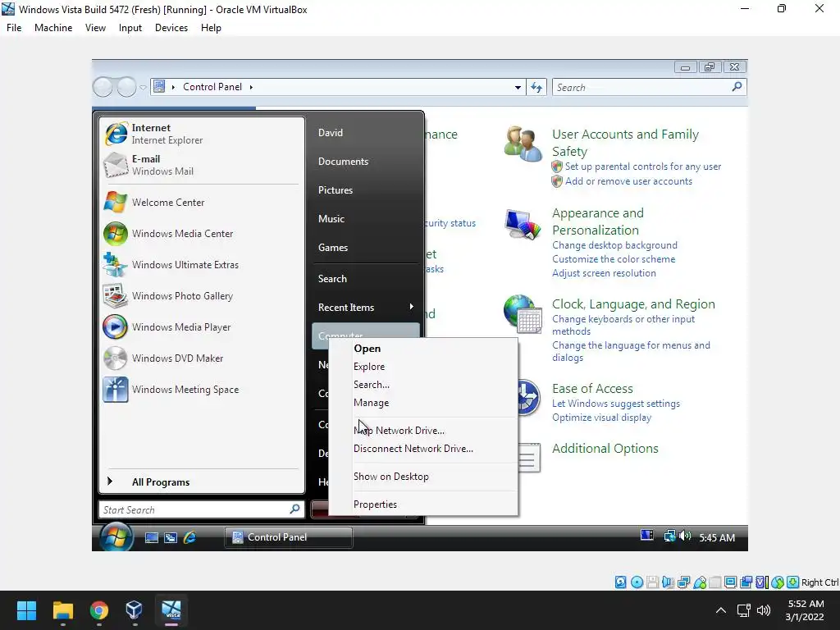This screenshot has width=840, height=630.
Task: Click Optimize visual display link
Action: [601, 418]
